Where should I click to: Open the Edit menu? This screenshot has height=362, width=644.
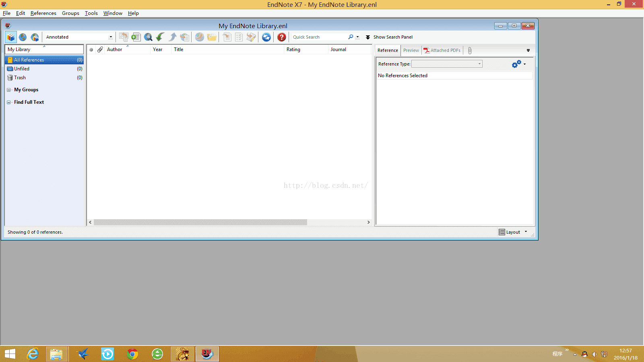point(21,13)
